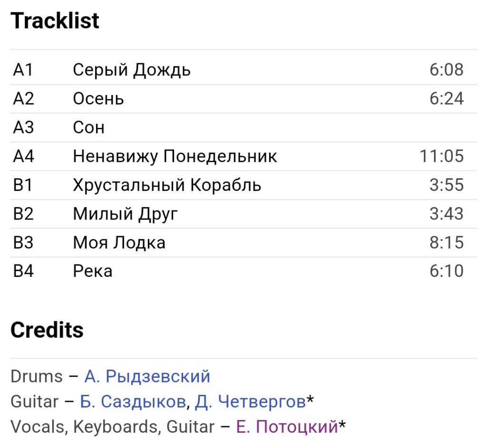Open the А. Рыдзевский artist link

(147, 376)
